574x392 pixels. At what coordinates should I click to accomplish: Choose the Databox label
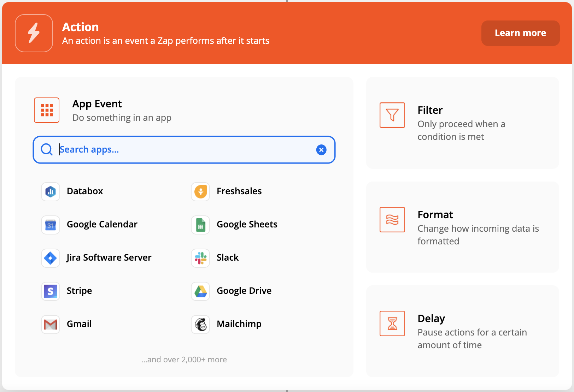(x=85, y=191)
